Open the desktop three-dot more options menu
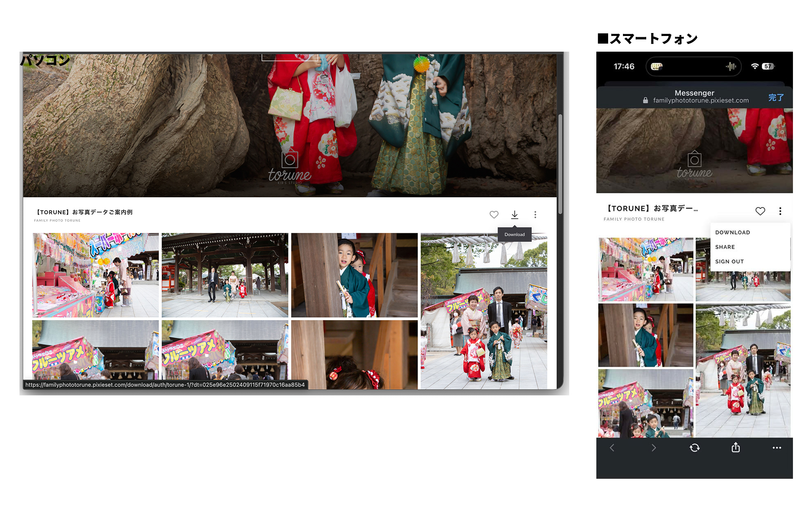Image resolution: width=812 pixels, height=508 pixels. coord(535,215)
